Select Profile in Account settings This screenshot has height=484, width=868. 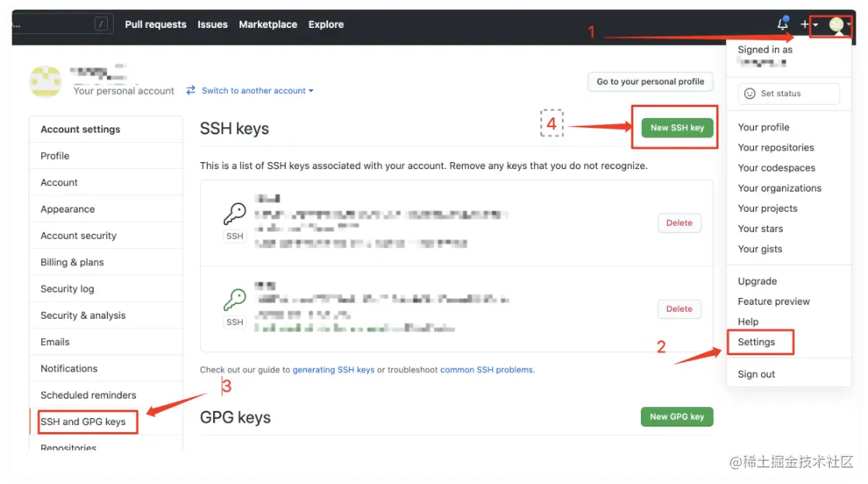[105, 156]
